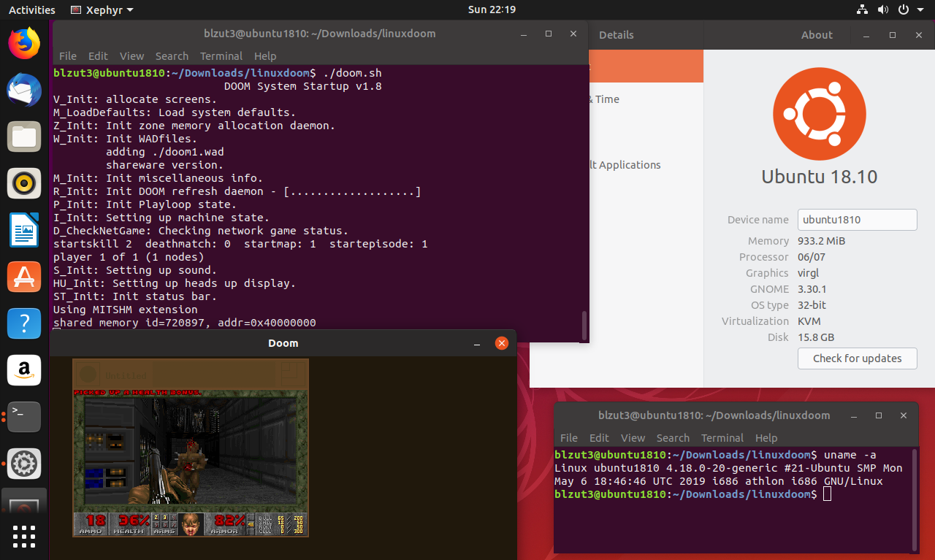Image resolution: width=935 pixels, height=560 pixels.
Task: Click Check for updates button
Action: pos(858,358)
